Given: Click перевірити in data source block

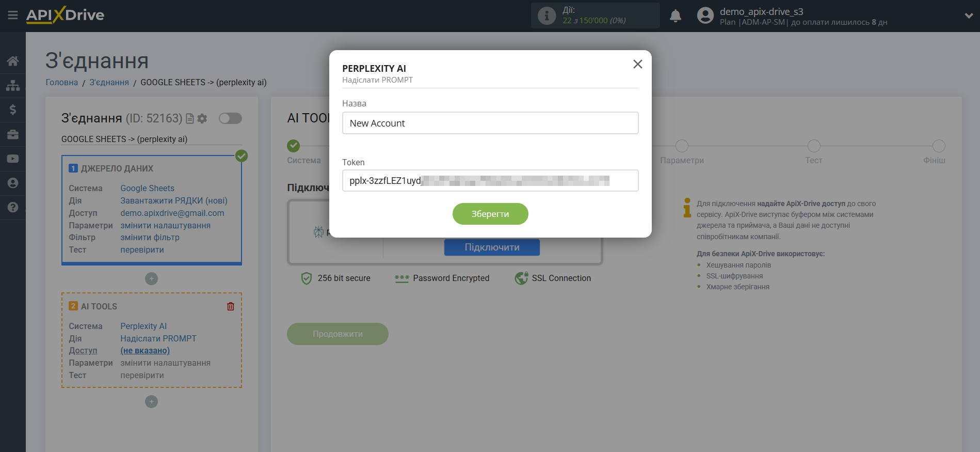Looking at the screenshot, I should (x=142, y=250).
